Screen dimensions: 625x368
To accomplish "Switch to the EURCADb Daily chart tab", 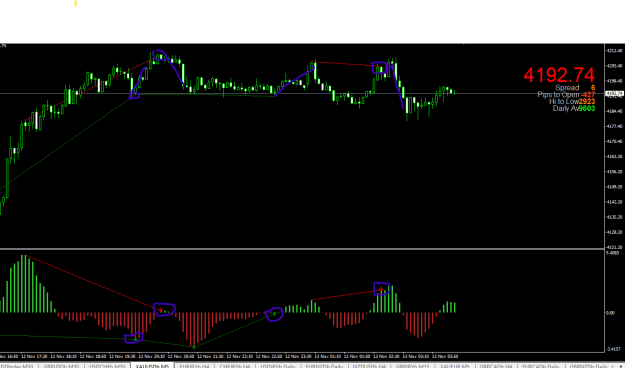I will coord(540,366).
